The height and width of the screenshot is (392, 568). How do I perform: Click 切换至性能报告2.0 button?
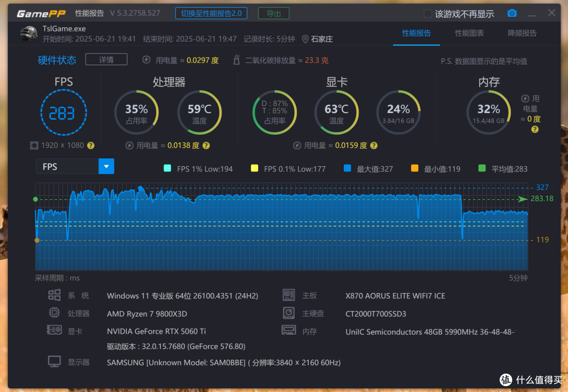[x=211, y=13]
